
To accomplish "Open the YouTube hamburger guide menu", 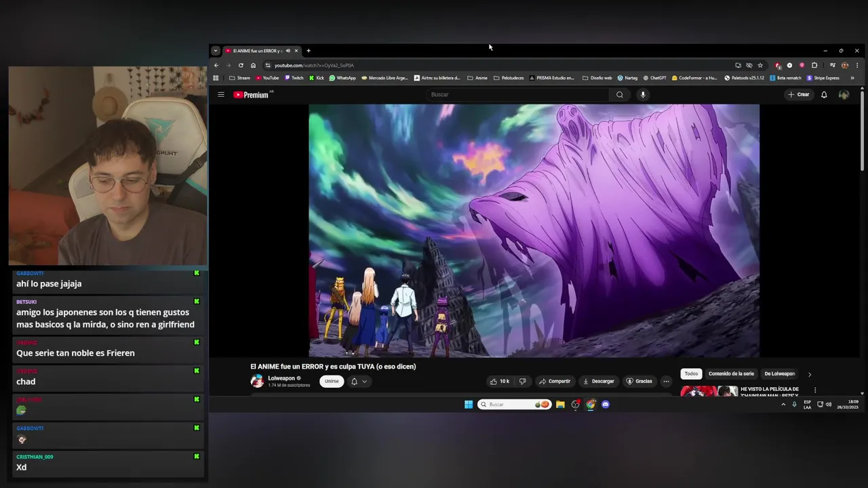I will coord(221,95).
